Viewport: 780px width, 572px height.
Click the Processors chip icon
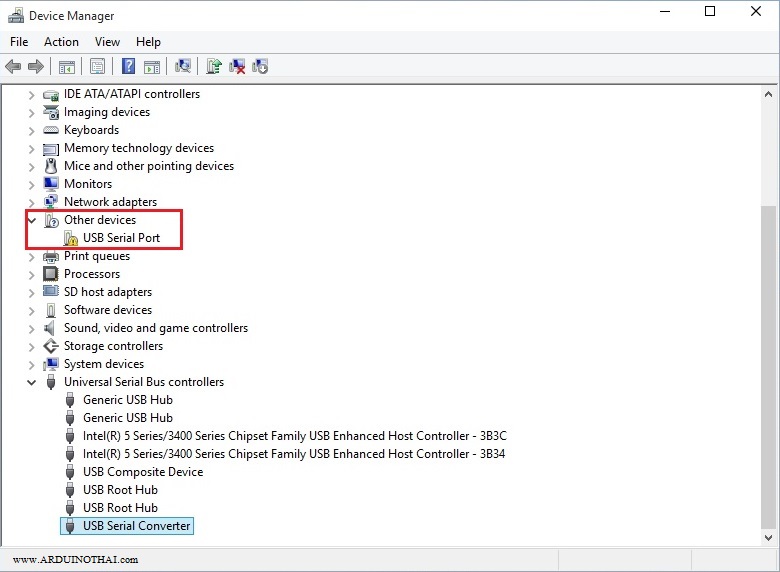(51, 274)
